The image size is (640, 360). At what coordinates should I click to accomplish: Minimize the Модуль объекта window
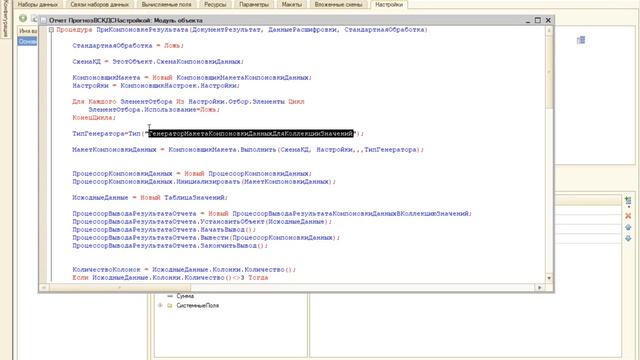pos(527,20)
